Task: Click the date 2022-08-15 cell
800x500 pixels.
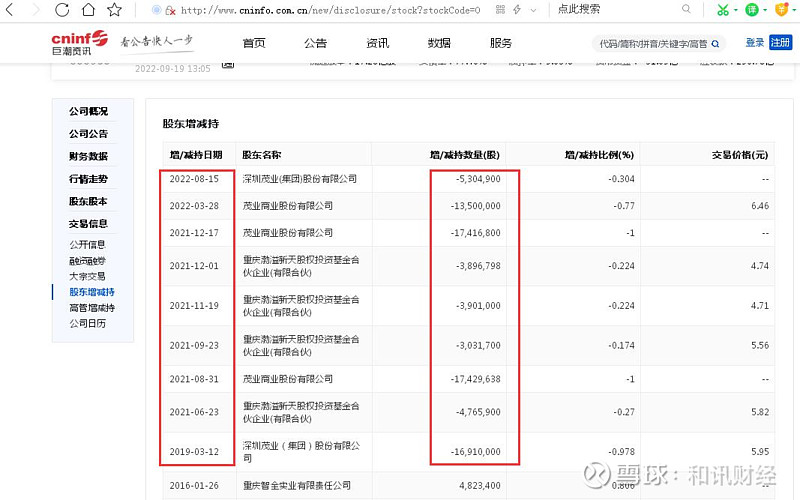Action: [x=194, y=179]
